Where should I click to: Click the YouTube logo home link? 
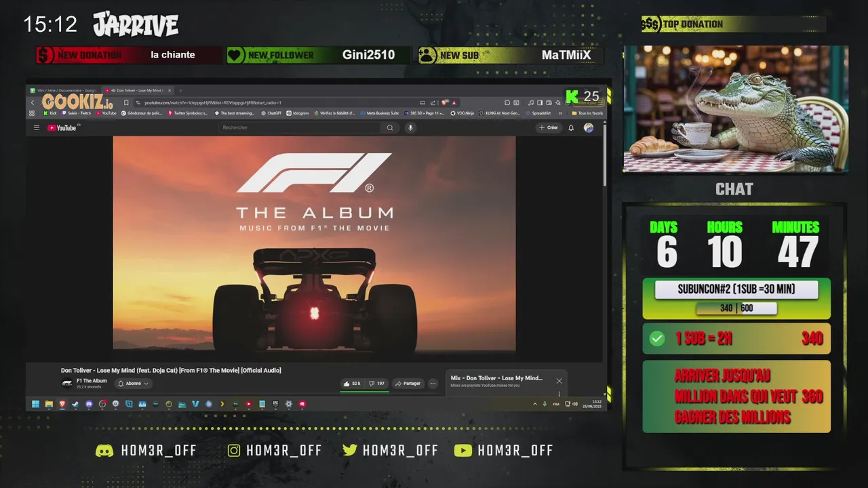pos(62,127)
